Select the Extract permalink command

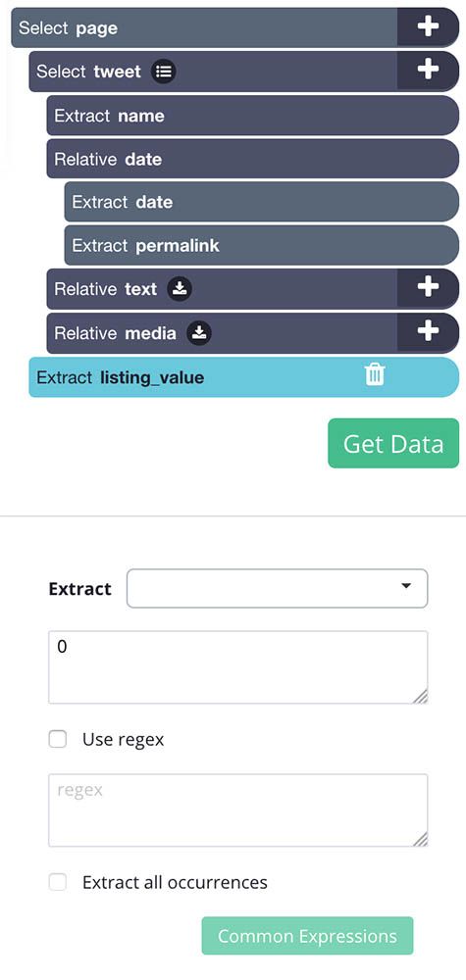[262, 245]
